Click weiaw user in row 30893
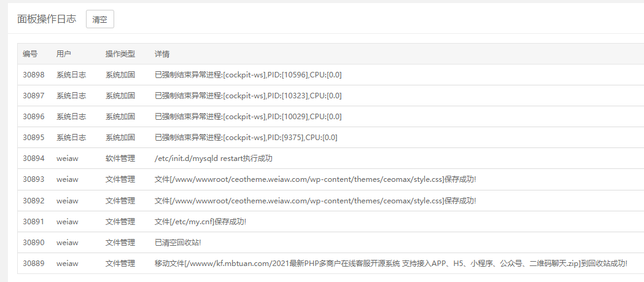 point(68,179)
